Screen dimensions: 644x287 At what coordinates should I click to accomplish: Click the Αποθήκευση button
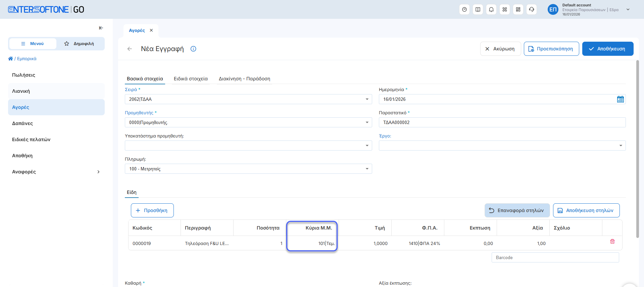tap(607, 49)
